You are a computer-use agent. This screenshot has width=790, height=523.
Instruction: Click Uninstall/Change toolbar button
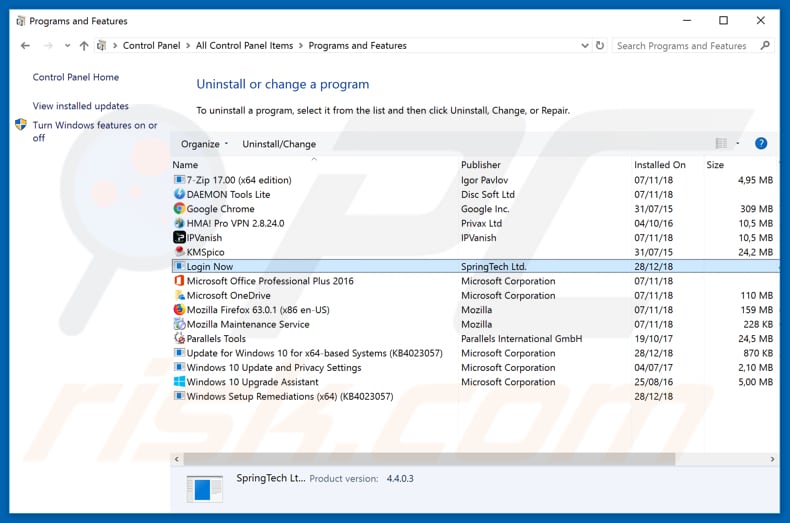click(x=279, y=144)
